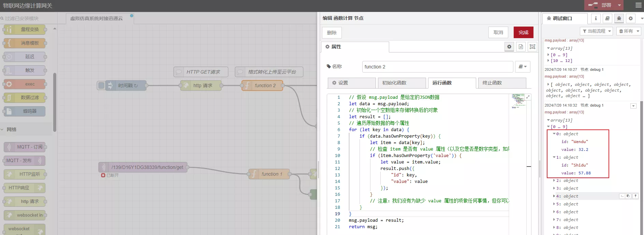Viewport: 644px width, 235px height.
Task: Switch to the 初始化函数 tab
Action: 401,83
